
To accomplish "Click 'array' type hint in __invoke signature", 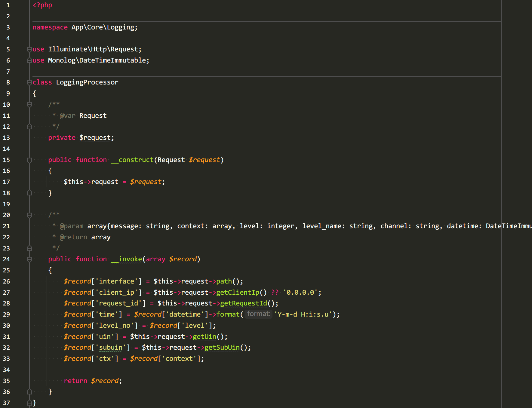I will tap(155, 259).
